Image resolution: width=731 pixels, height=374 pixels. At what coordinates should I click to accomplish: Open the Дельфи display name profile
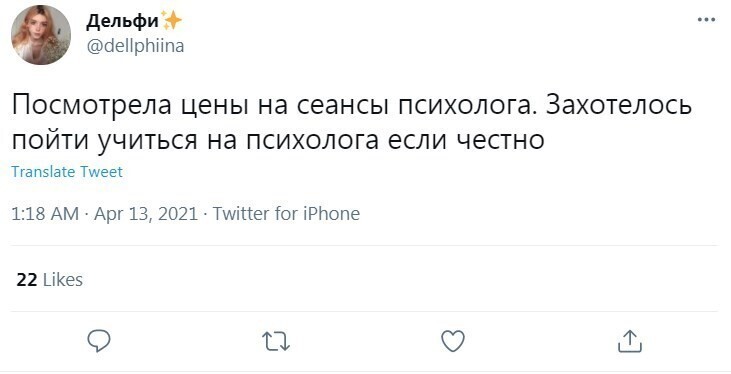(122, 22)
